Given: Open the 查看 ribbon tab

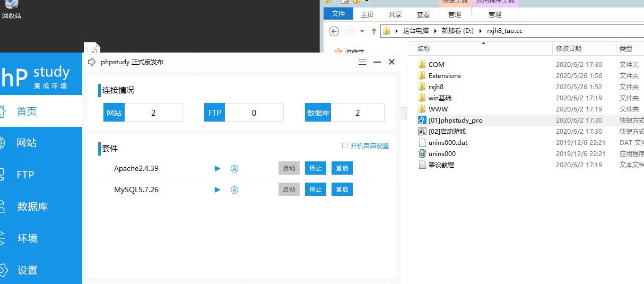Looking at the screenshot, I should pos(423,14).
